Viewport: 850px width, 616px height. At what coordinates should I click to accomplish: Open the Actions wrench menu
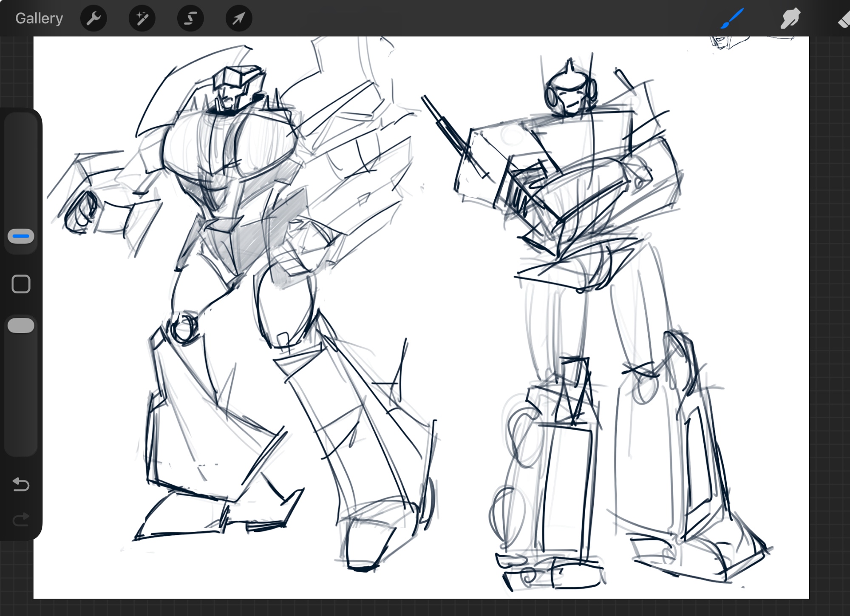[93, 18]
